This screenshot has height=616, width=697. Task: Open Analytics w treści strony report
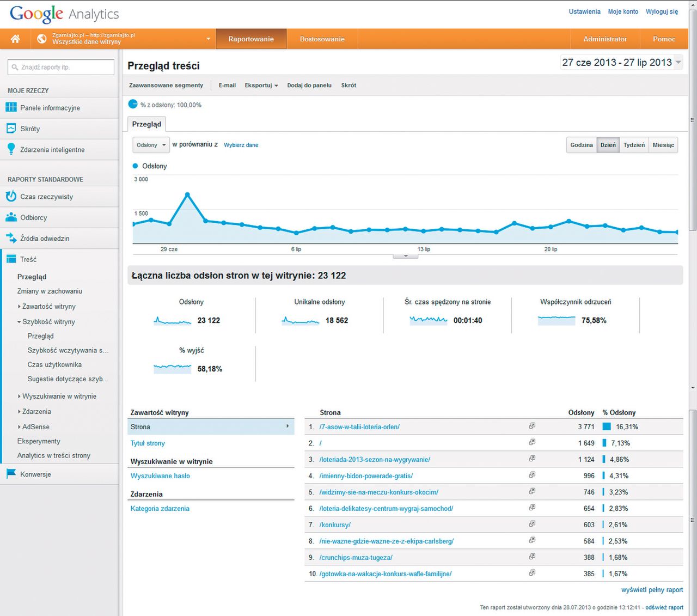click(54, 455)
